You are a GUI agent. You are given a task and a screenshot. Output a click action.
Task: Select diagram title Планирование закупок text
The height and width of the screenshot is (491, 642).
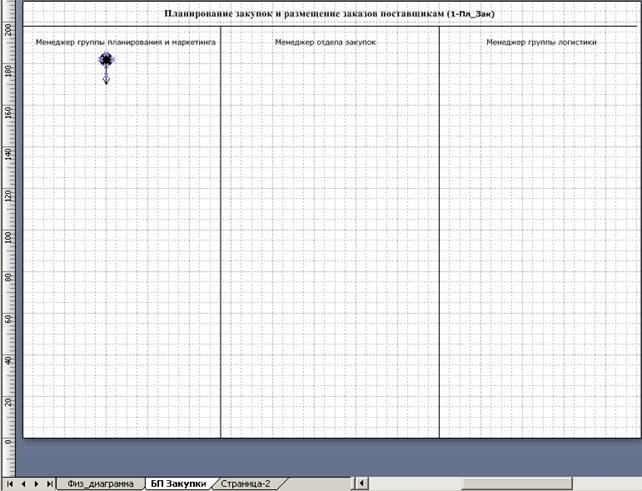[x=330, y=14]
